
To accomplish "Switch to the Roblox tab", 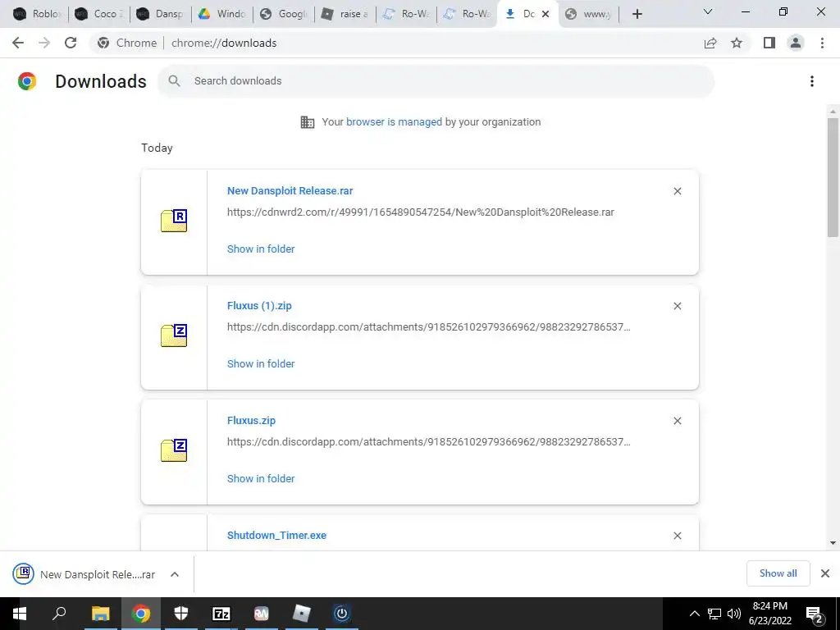I will [x=38, y=14].
